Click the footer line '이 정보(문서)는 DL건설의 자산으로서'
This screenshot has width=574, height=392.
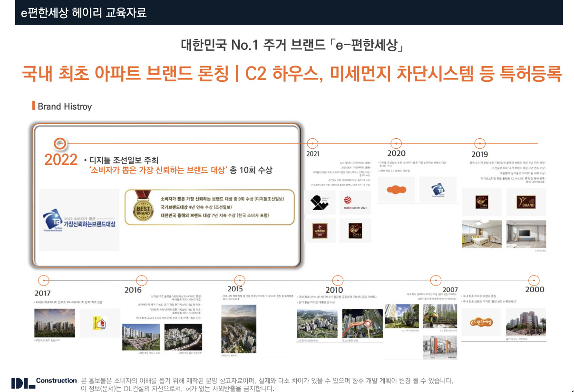click(x=178, y=388)
